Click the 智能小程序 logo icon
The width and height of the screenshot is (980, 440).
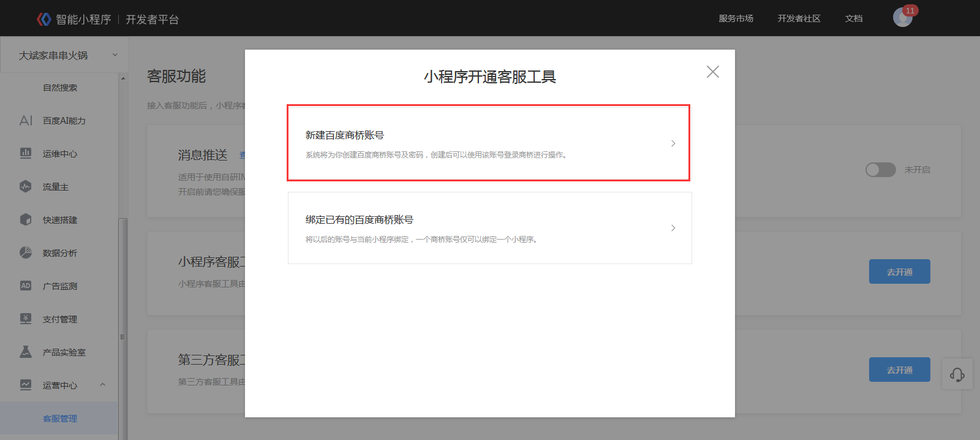(43, 19)
